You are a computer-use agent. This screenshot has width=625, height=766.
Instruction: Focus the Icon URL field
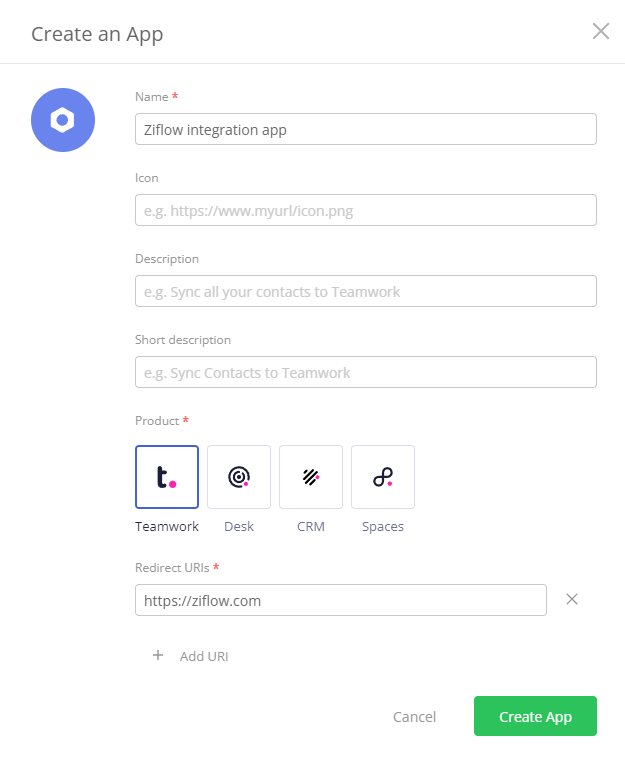pos(365,210)
